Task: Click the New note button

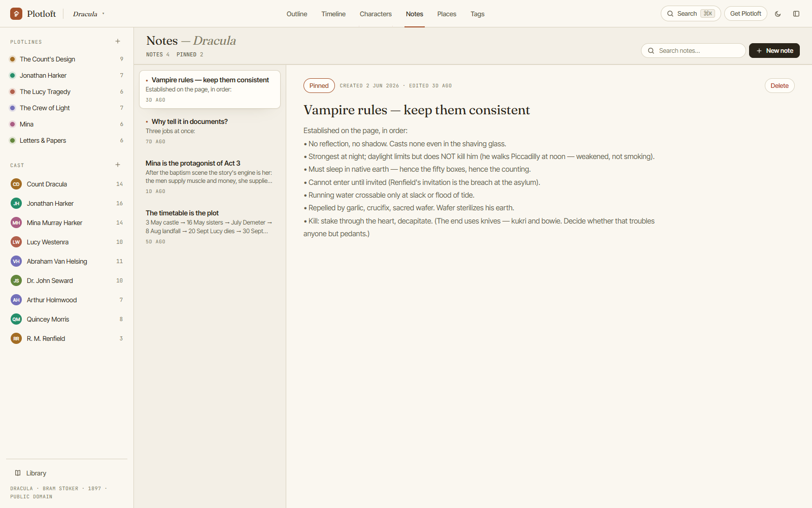Action: [774, 51]
